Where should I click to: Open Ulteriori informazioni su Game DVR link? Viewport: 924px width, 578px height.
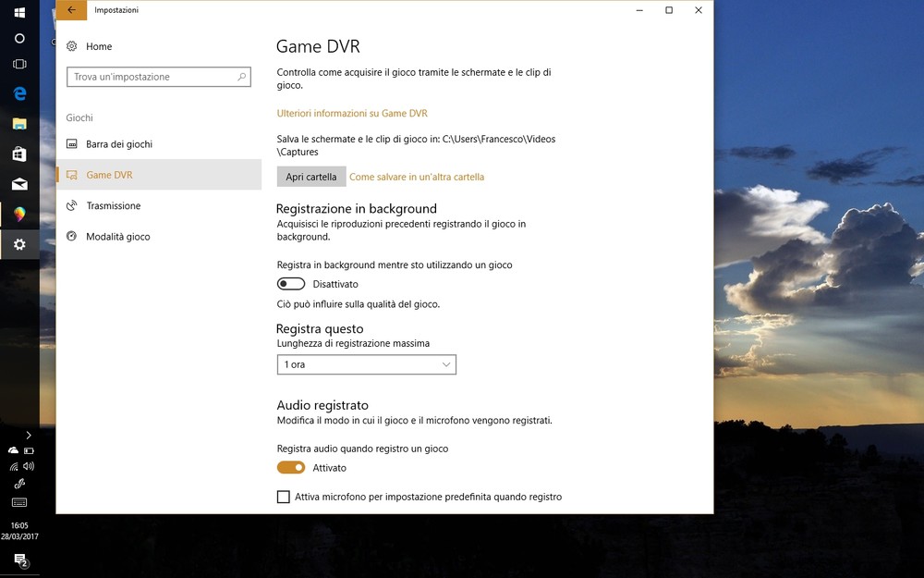click(352, 113)
